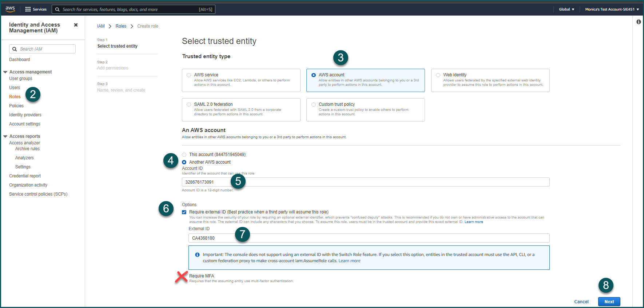
Task: Click the Roles breadcrumb link
Action: click(121, 26)
